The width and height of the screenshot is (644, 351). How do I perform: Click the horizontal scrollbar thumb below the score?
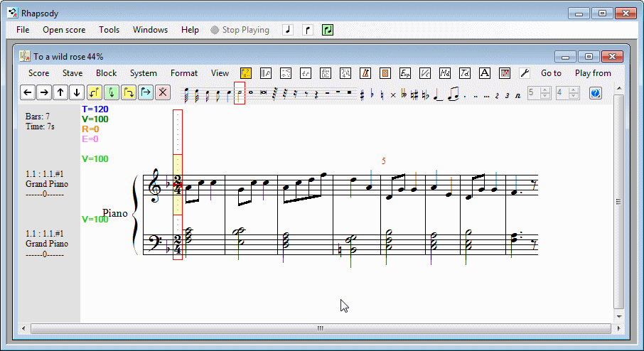point(320,328)
